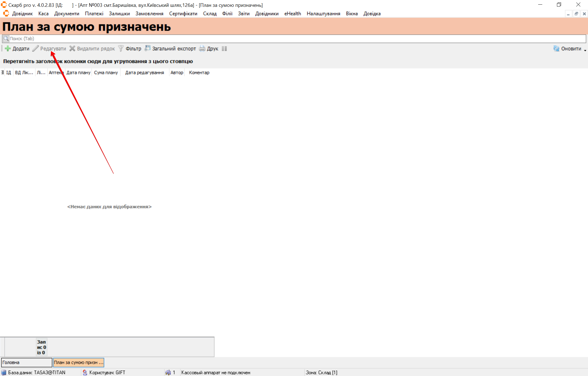The width and height of the screenshot is (588, 376).
Task: Click the green plus Додати icon
Action: (8, 48)
